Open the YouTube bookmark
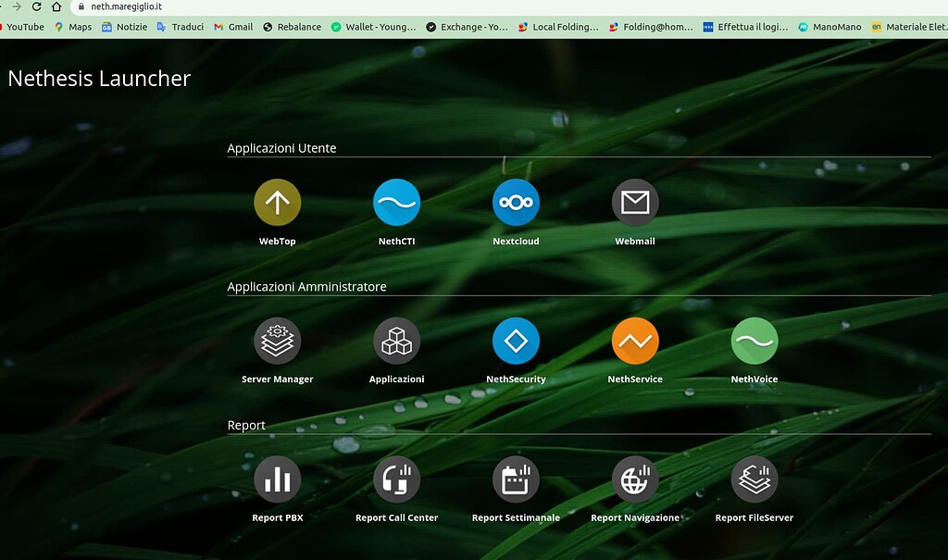948x560 pixels. point(22,27)
